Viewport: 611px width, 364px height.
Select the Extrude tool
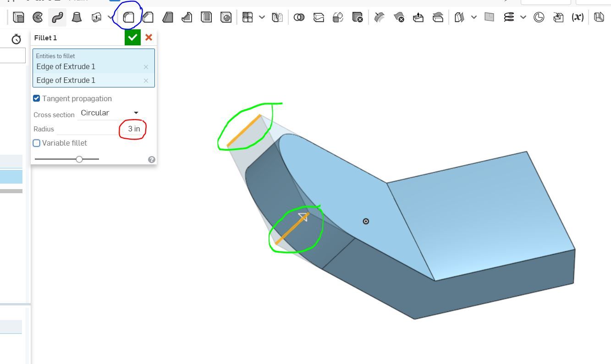18,17
